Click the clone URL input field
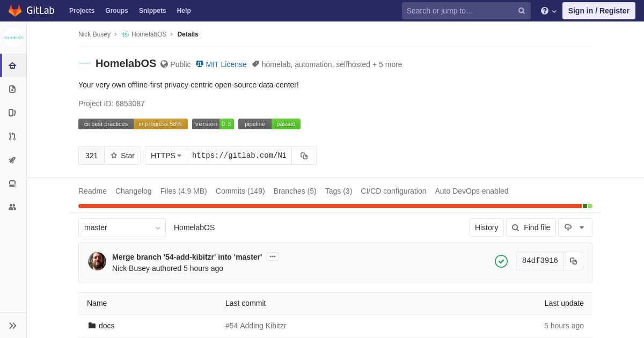The width and height of the screenshot is (644, 338). pos(239,156)
